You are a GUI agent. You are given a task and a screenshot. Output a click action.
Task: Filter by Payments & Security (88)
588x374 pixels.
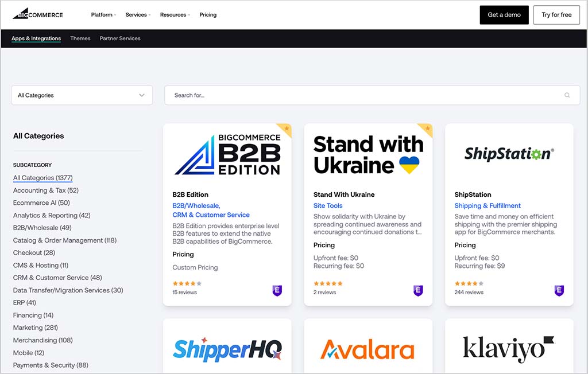[x=51, y=365]
